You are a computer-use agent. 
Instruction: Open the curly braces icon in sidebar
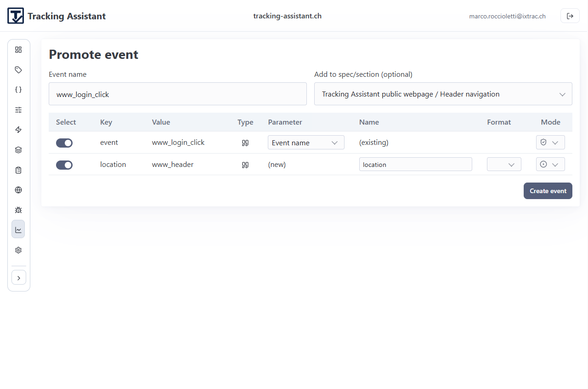[18, 90]
